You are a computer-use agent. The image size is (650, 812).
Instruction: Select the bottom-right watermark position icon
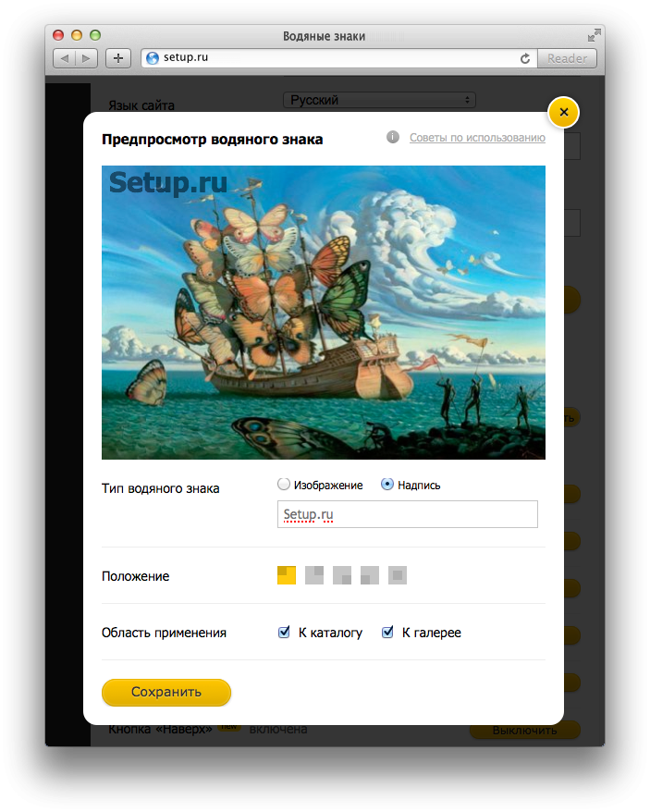click(342, 575)
